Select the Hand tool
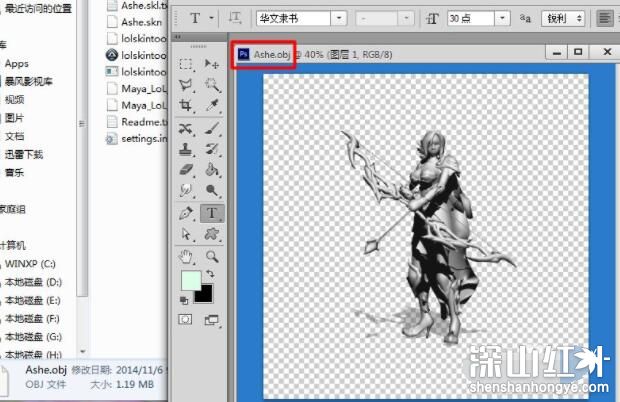The height and width of the screenshot is (402, 620). (186, 255)
